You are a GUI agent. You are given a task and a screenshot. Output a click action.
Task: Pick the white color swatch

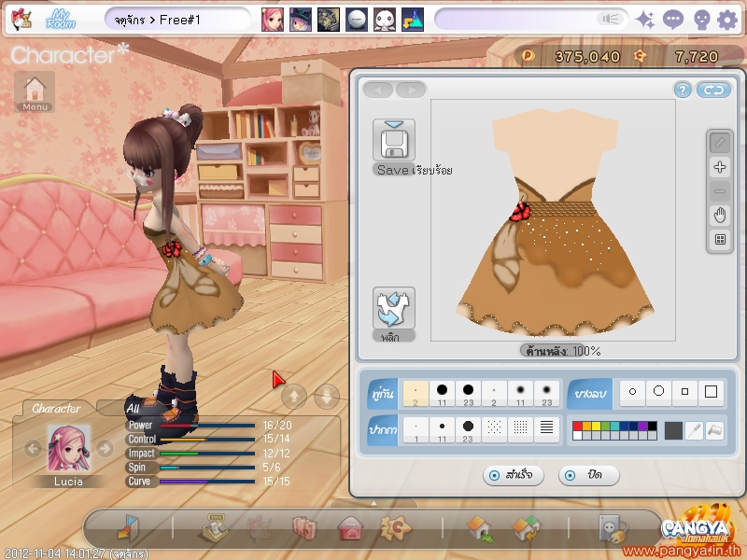click(x=577, y=435)
